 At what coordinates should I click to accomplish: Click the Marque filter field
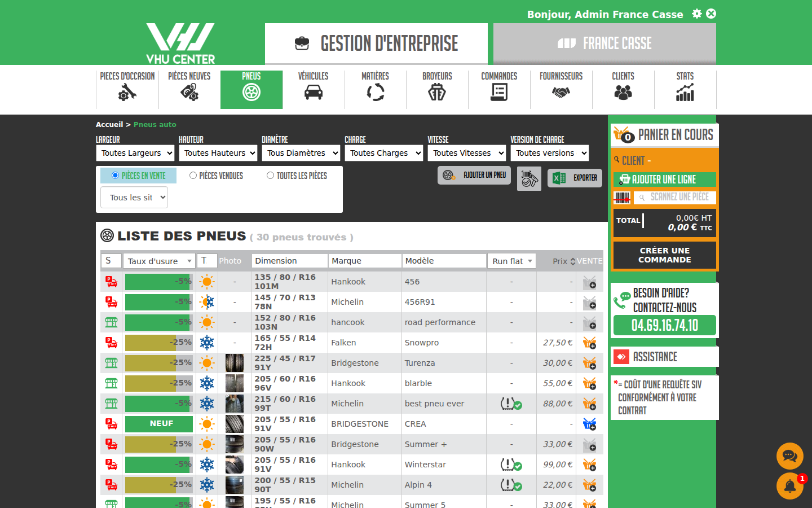tap(365, 261)
